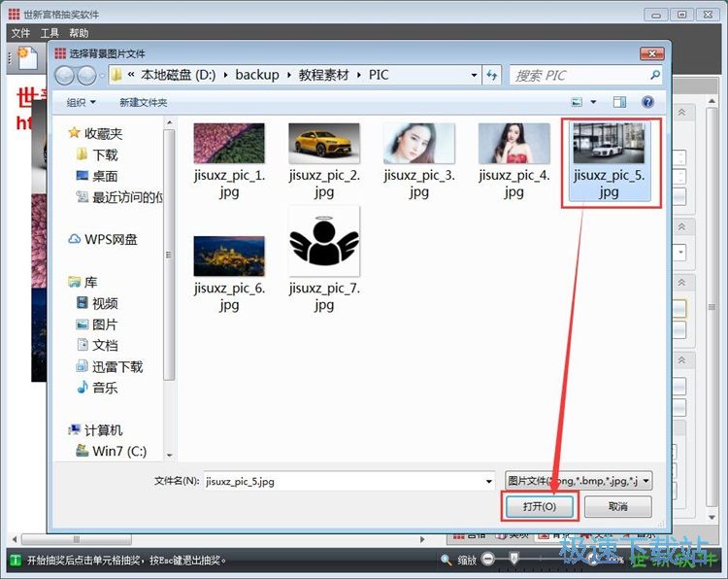Click the main window vertical scrollbar up arrow
Viewport: 728px width, 579px height.
tap(711, 101)
